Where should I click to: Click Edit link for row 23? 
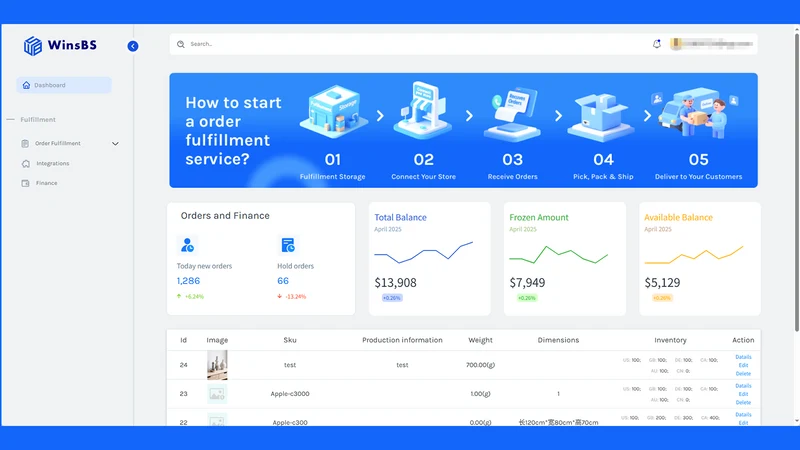tap(743, 394)
